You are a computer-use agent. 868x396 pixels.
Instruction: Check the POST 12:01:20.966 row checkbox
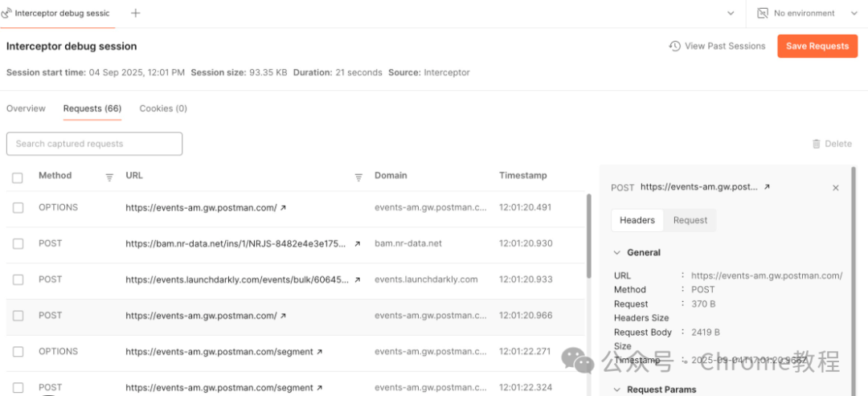point(18,315)
